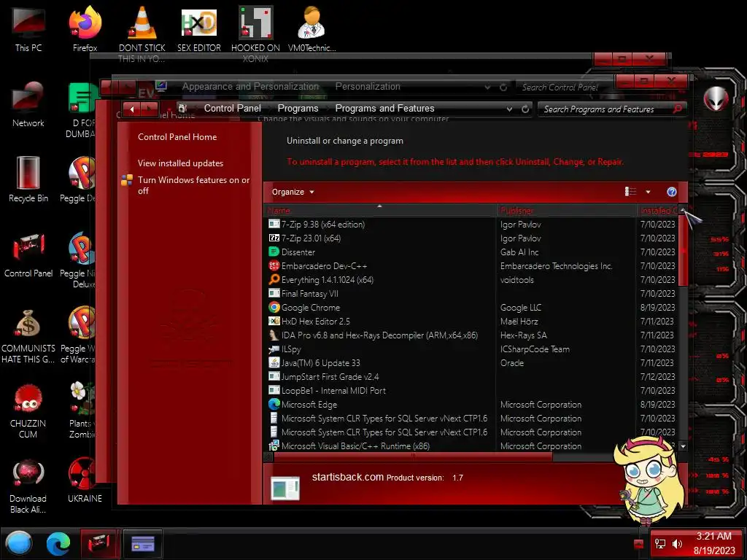The image size is (747, 560).
Task: Click the help question mark icon
Action: click(x=672, y=192)
